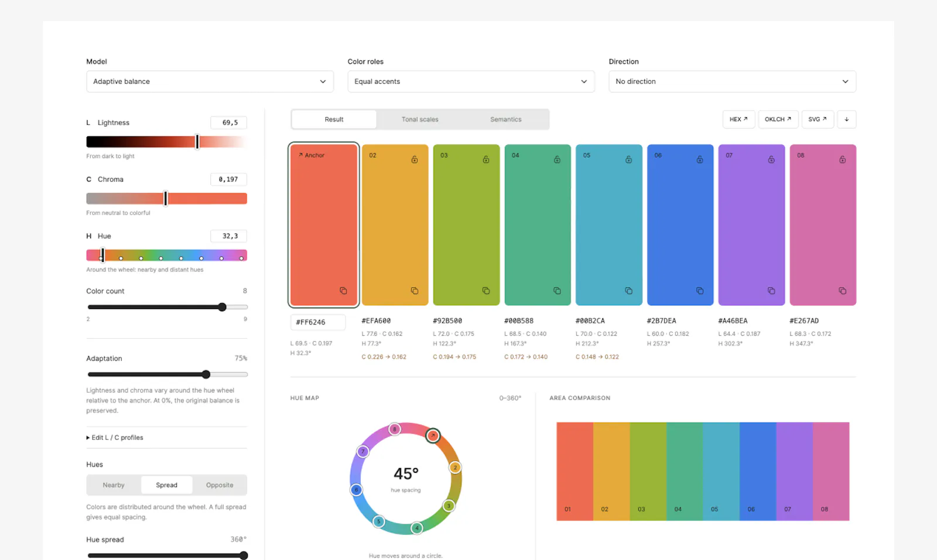Export palette as OKLCH
937x560 pixels.
pyautogui.click(x=778, y=119)
